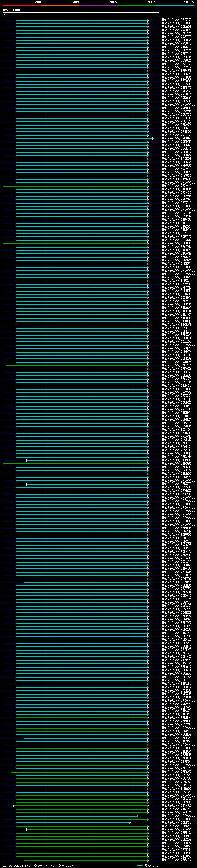Select the UniRef100_C5LFS1 label

click(x=177, y=822)
